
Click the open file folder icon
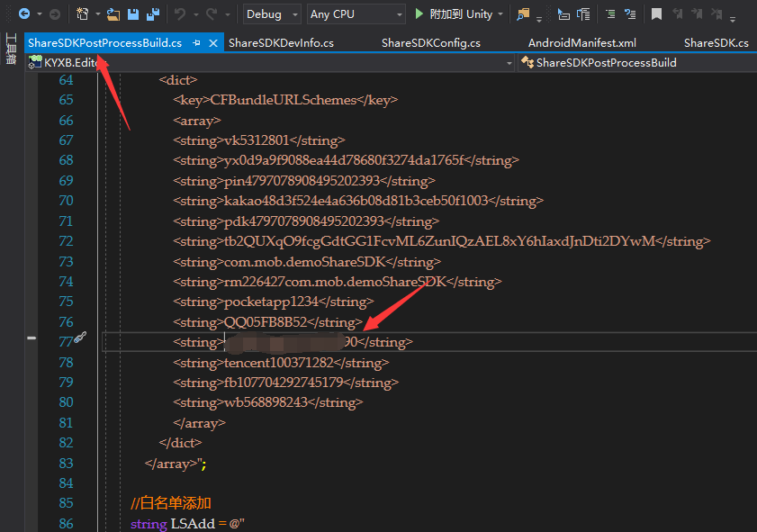tap(113, 14)
